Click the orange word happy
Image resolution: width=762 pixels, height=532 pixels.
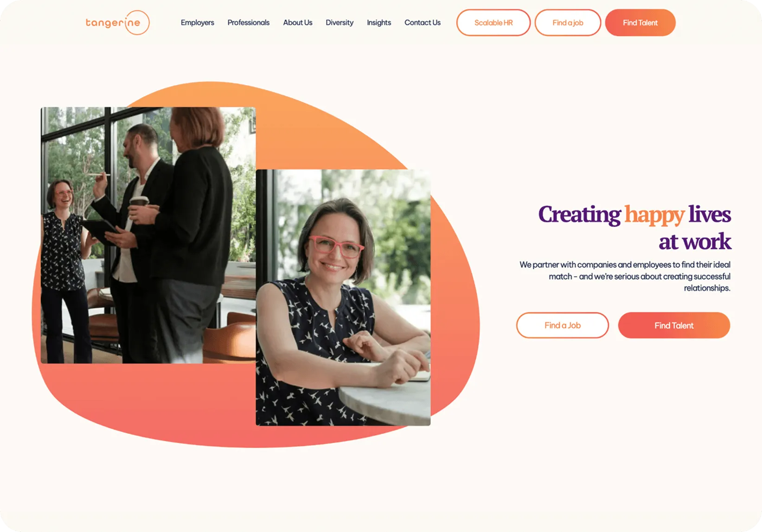654,215
